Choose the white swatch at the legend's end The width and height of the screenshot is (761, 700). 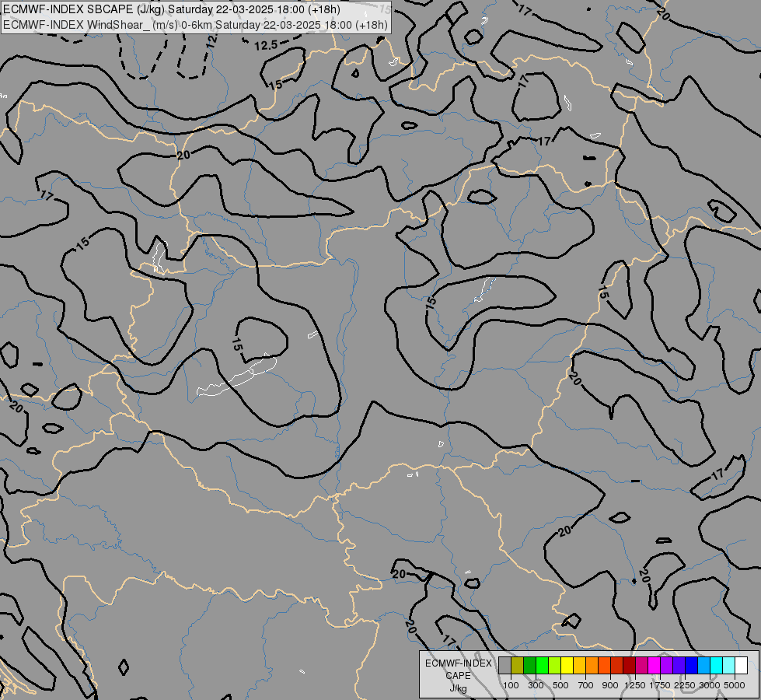[741, 665]
